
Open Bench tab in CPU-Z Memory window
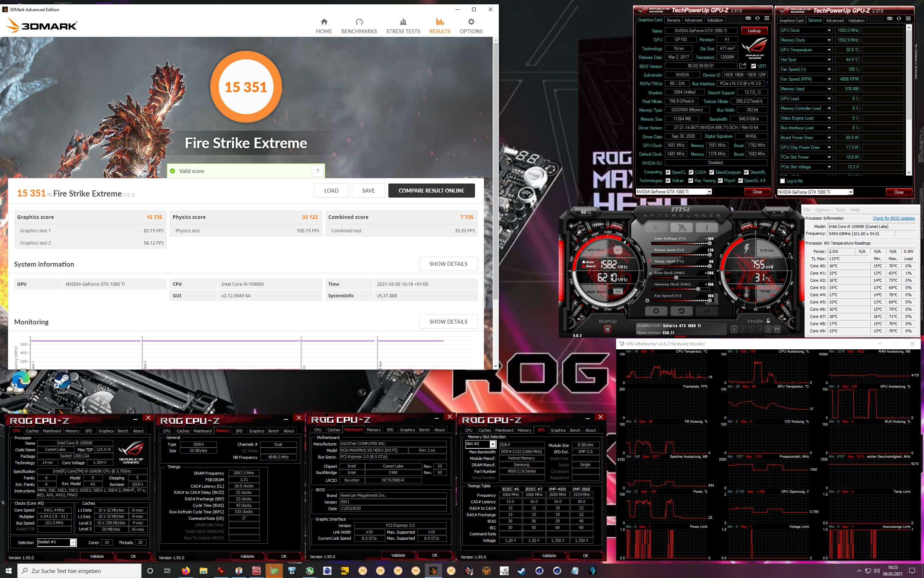coord(273,431)
